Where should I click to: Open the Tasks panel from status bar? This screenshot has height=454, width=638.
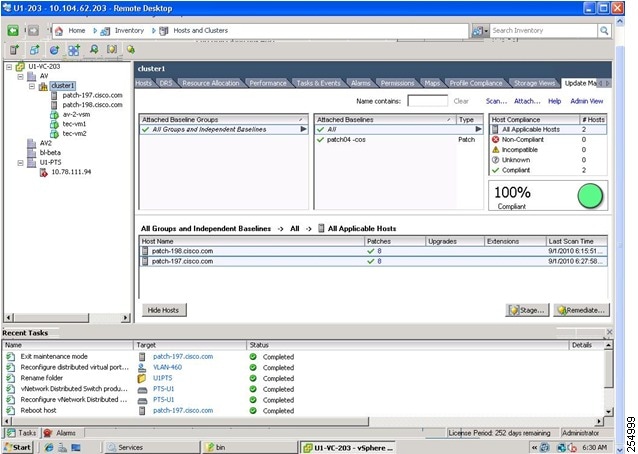click(x=22, y=433)
